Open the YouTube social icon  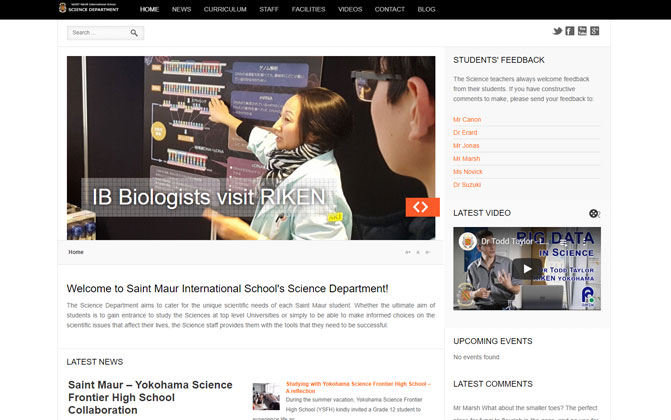[x=582, y=31]
